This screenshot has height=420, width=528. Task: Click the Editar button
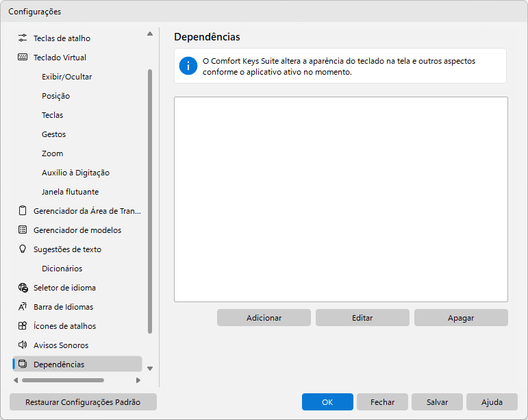362,318
